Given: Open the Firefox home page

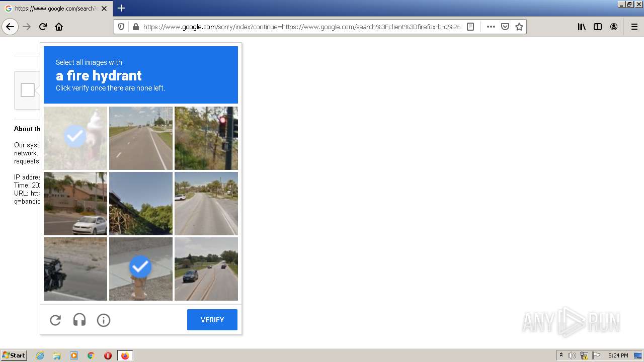Looking at the screenshot, I should point(59,27).
